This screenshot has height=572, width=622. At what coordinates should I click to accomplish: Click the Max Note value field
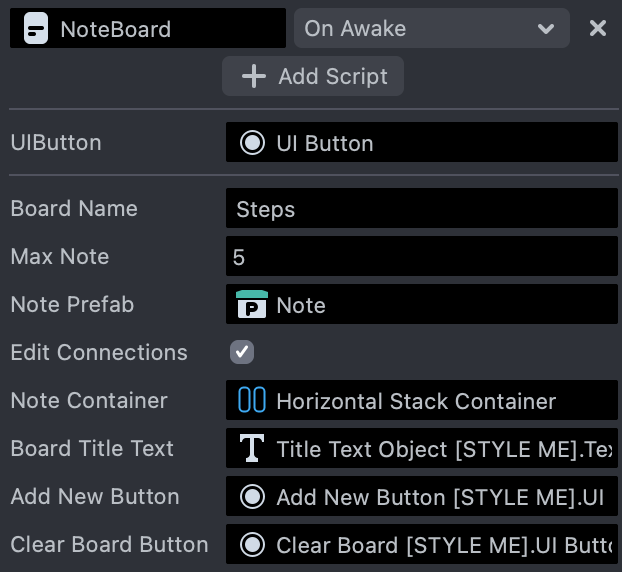[421, 257]
